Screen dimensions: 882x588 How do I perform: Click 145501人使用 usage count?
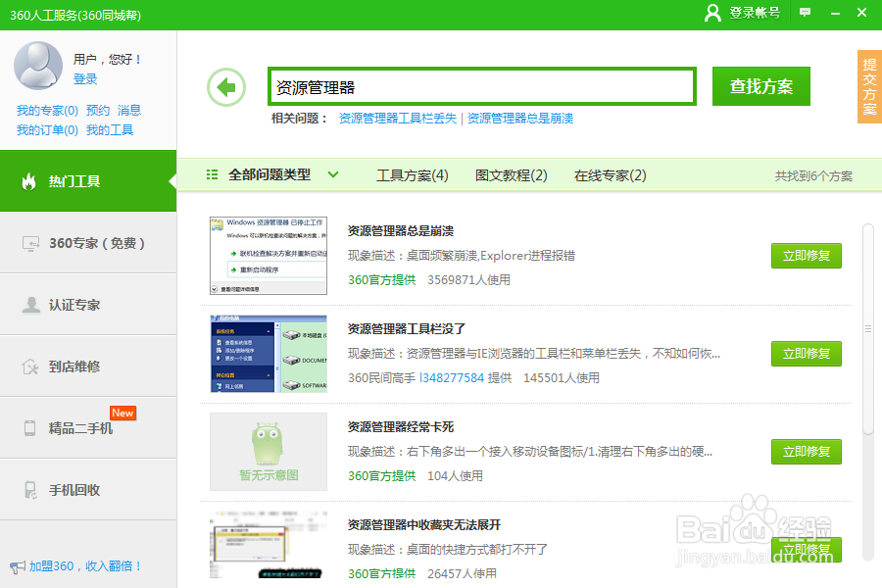562,377
